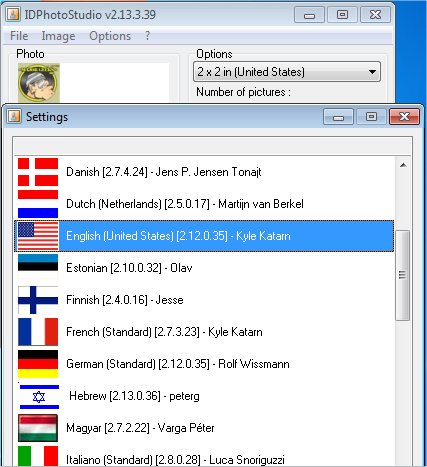This screenshot has width=427, height=467.
Task: Click the Danish flag icon
Action: (38, 172)
